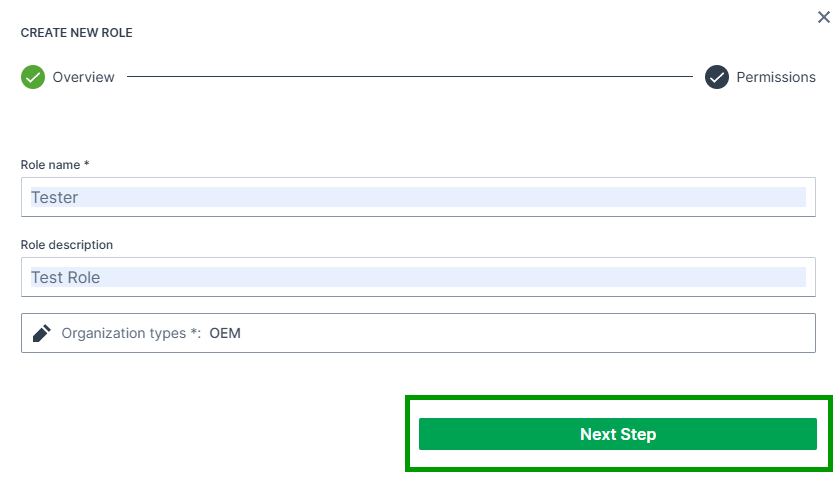
Task: Click the "Role name *" label
Action: coord(51,164)
